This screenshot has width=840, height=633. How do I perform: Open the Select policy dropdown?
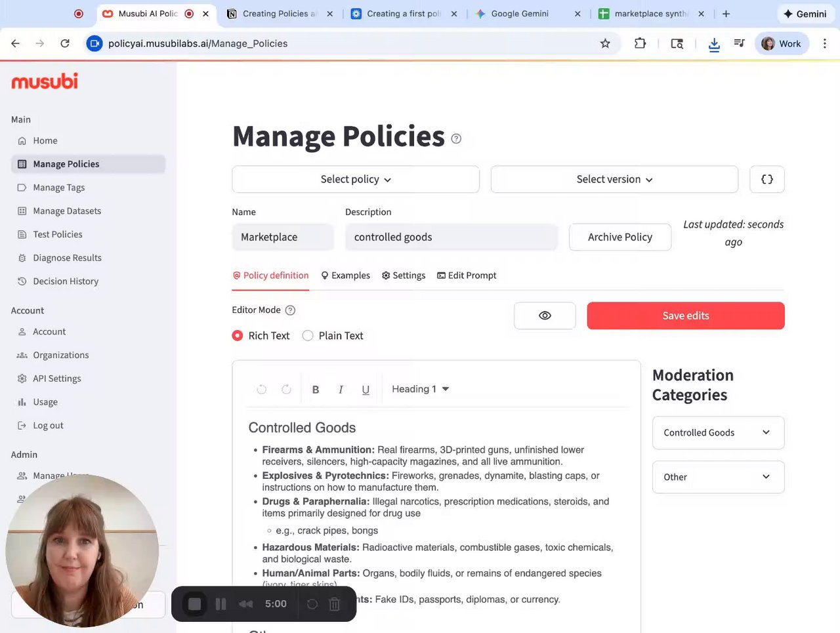coord(356,179)
